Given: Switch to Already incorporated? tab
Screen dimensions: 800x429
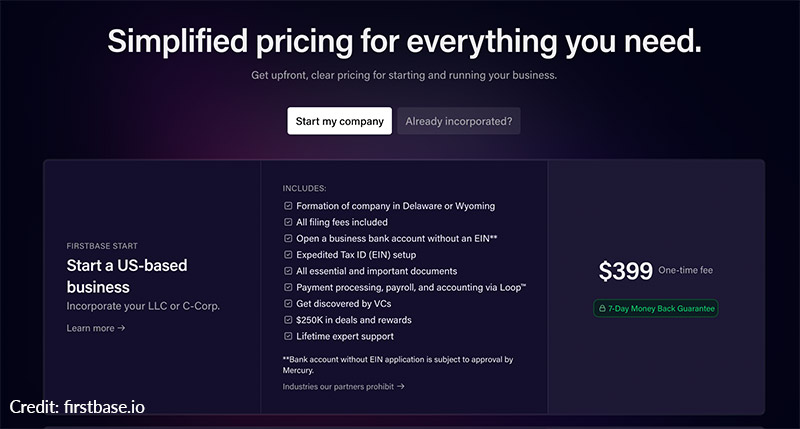Looking at the screenshot, I should pyautogui.click(x=458, y=121).
